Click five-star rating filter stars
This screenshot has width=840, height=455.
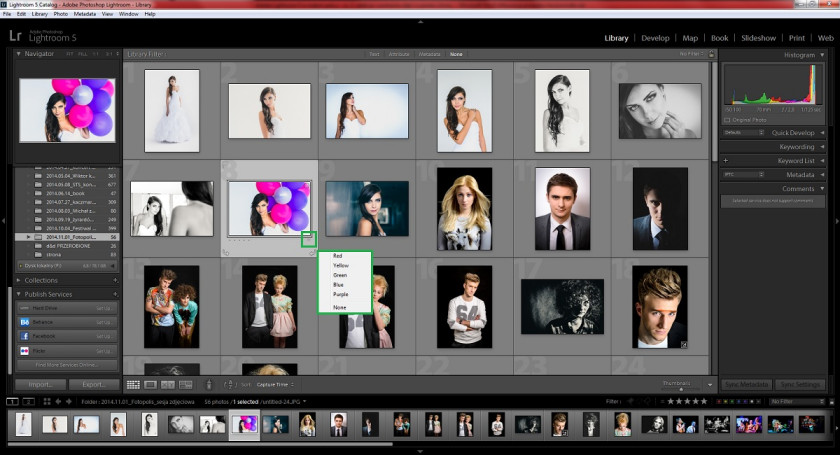click(x=687, y=401)
